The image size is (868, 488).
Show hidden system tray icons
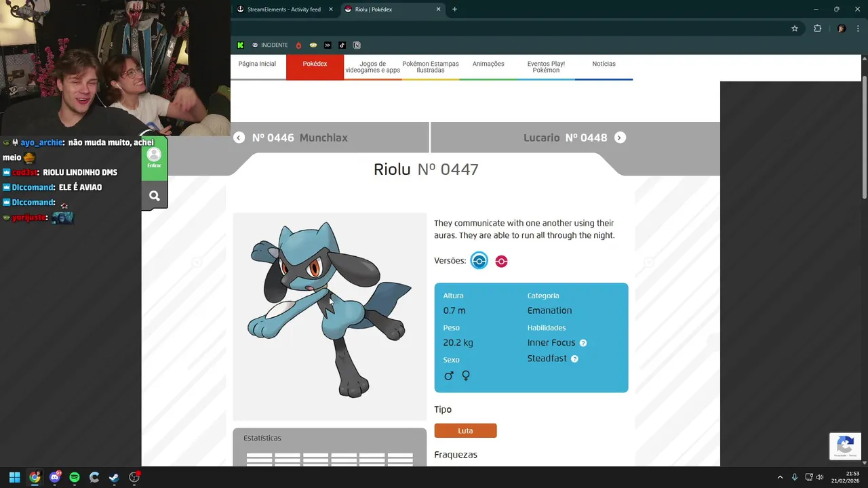(780, 477)
